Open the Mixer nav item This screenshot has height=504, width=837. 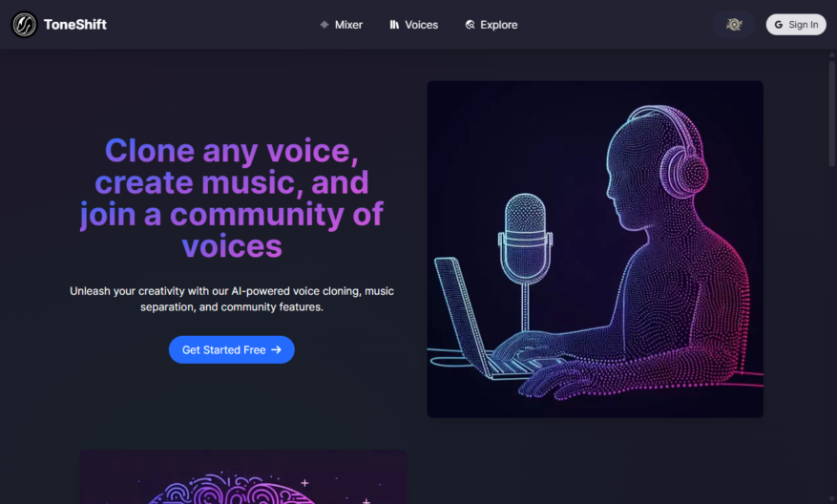tap(341, 25)
